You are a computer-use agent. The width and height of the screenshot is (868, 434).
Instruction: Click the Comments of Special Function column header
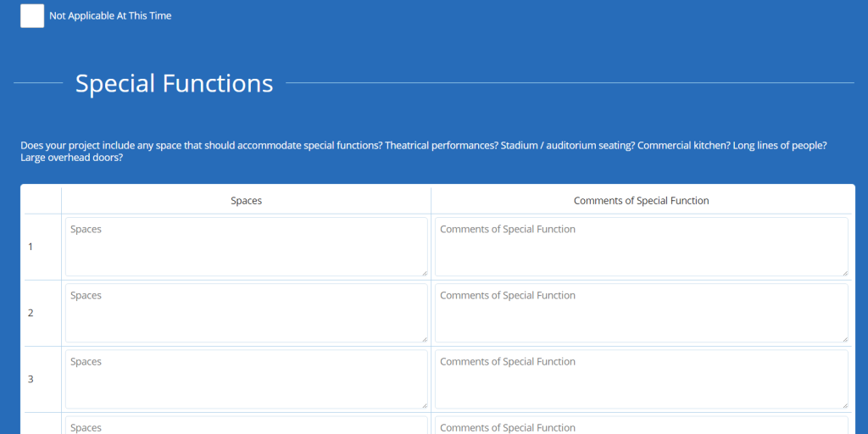[x=641, y=201]
